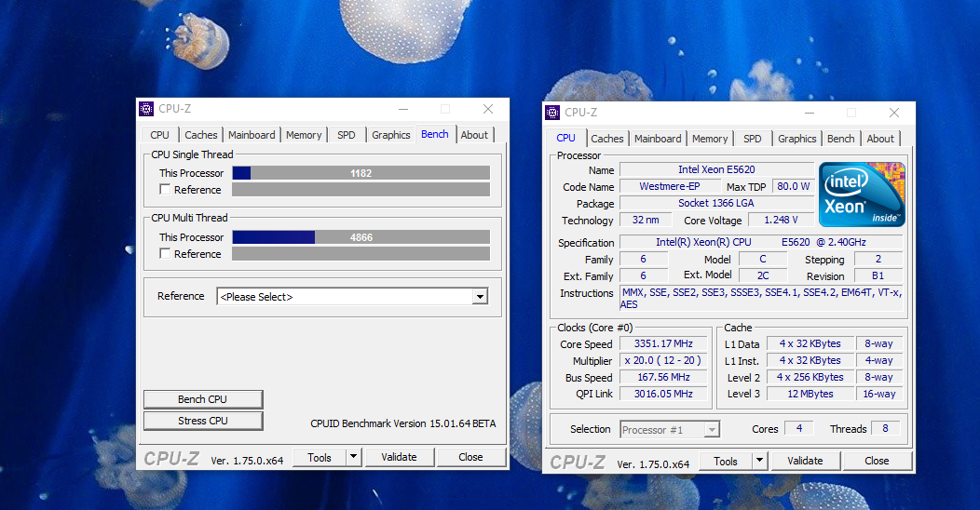Image resolution: width=980 pixels, height=510 pixels.
Task: Enable Reference checkbox under CPU Single Thread
Action: [x=165, y=189]
